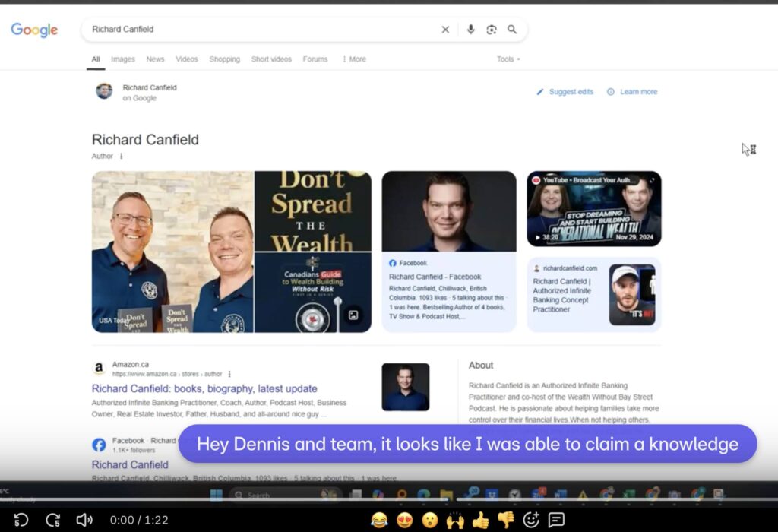778x532 pixels.
Task: Click the Suggest edits pencil link
Action: coord(565,92)
